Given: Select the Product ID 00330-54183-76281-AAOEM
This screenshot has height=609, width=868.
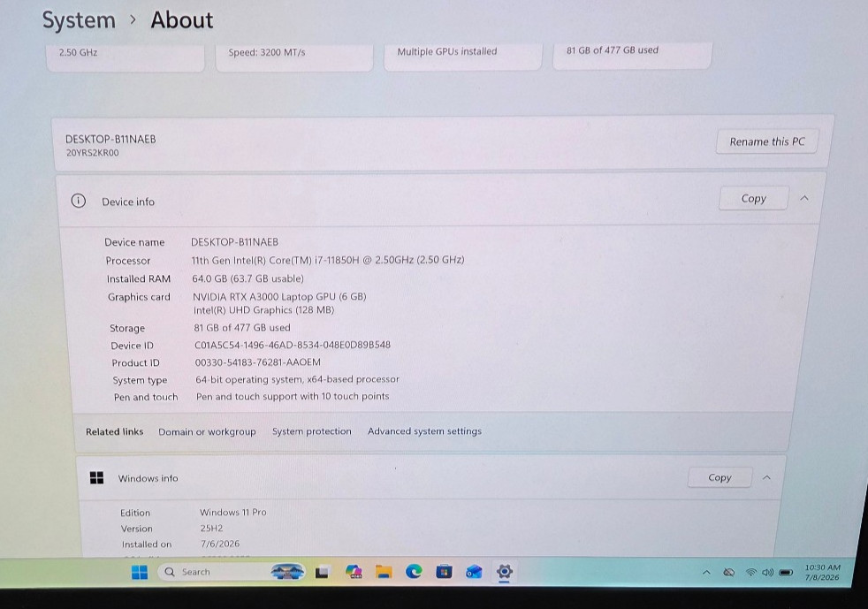Looking at the screenshot, I should (x=257, y=362).
